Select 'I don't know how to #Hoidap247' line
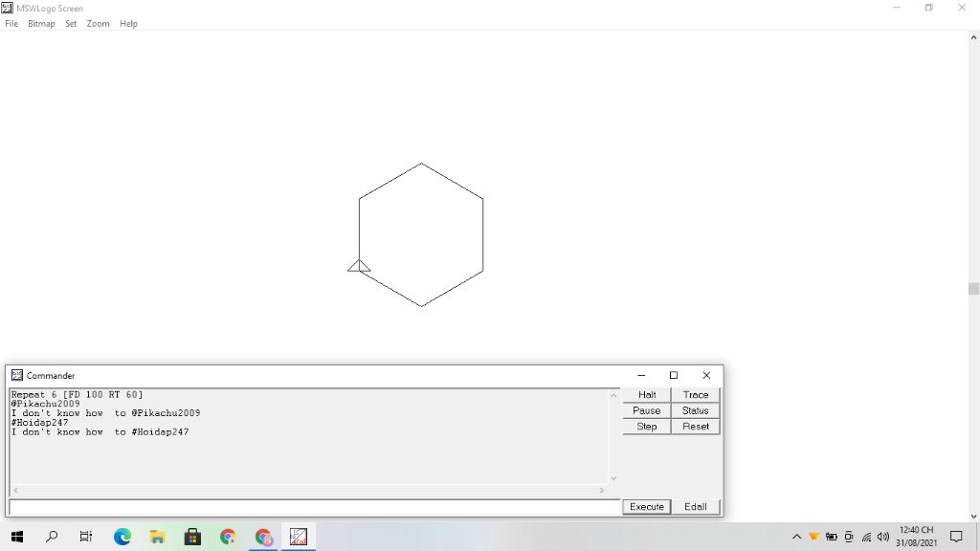The image size is (980, 551). (100, 431)
